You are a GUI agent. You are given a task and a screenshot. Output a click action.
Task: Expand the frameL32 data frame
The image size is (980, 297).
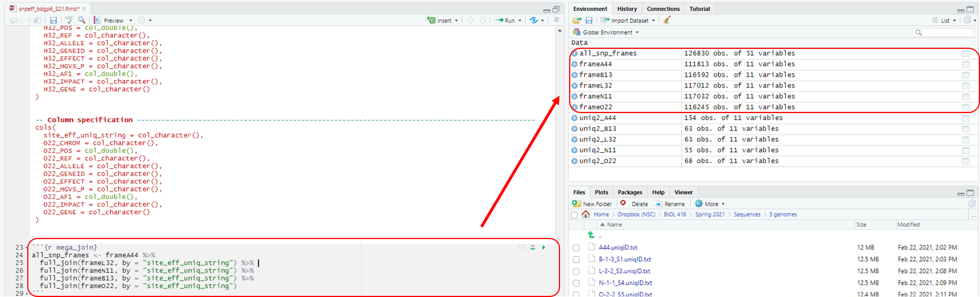coord(575,86)
